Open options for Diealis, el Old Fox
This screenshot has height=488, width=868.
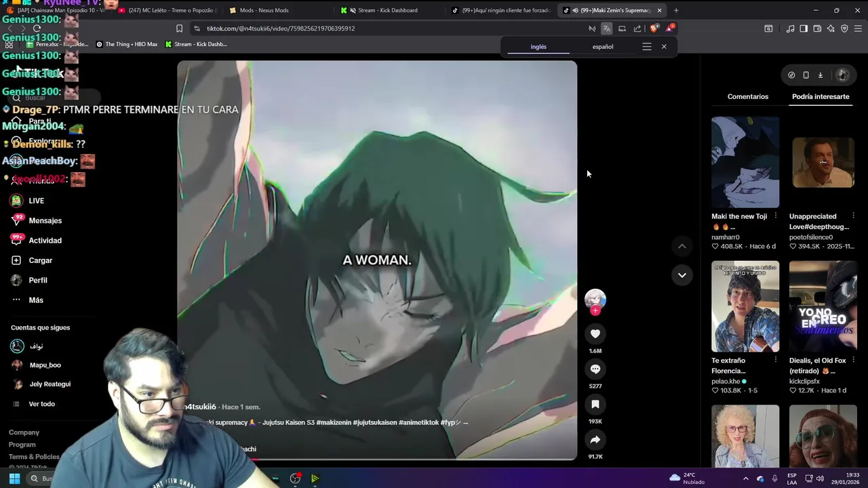pos(853,361)
